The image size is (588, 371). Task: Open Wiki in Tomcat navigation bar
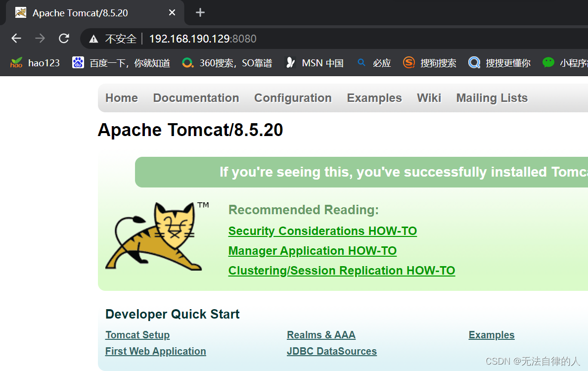point(429,98)
